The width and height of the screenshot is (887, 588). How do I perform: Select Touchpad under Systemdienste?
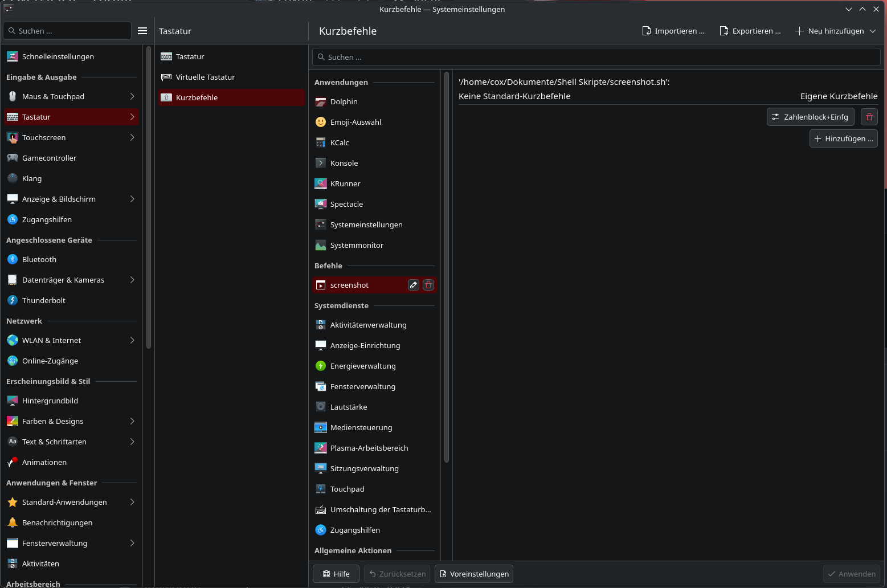pyautogui.click(x=374, y=489)
